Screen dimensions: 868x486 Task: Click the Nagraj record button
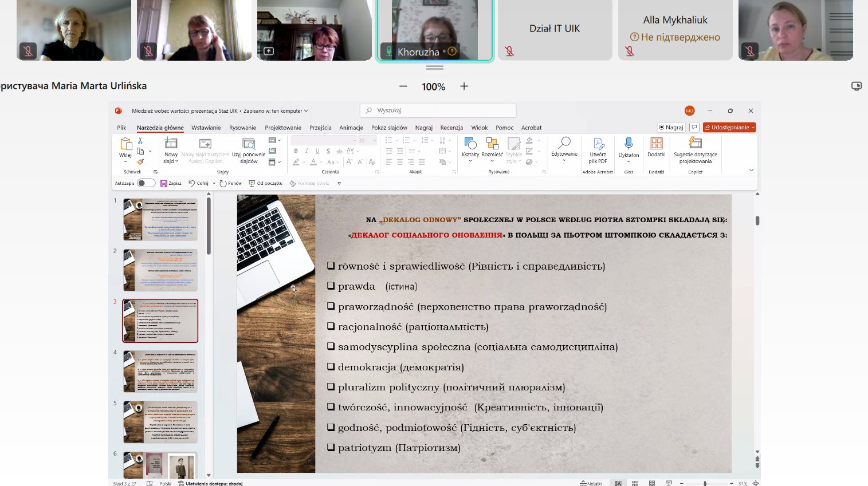[x=671, y=128]
